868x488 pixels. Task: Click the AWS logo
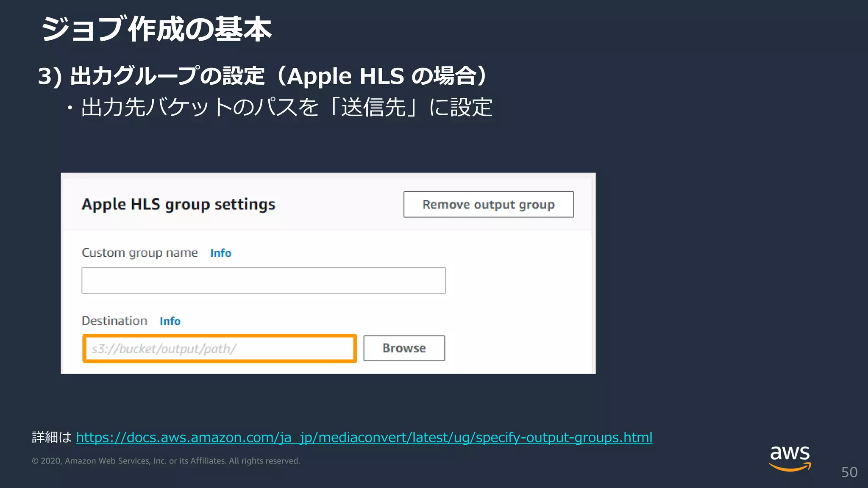pos(790,458)
